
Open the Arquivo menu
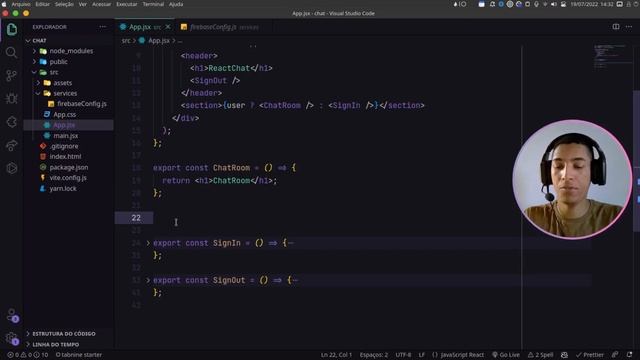21,4
